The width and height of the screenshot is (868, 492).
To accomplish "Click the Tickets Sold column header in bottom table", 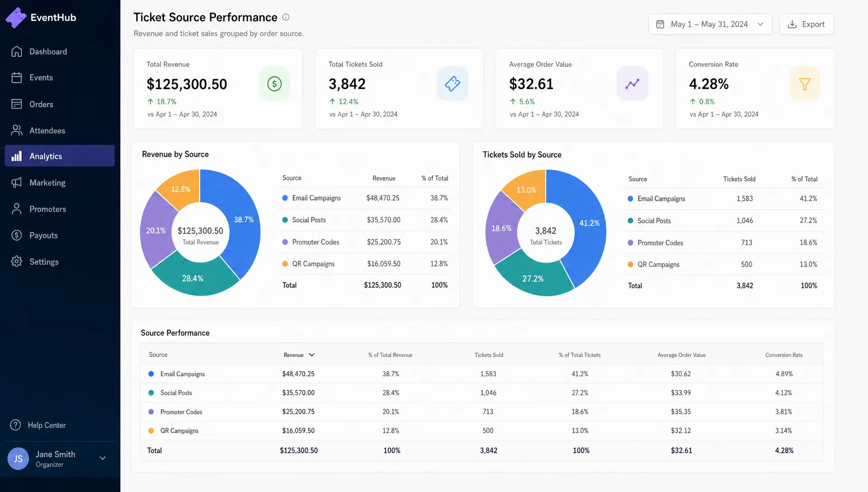I will 489,355.
